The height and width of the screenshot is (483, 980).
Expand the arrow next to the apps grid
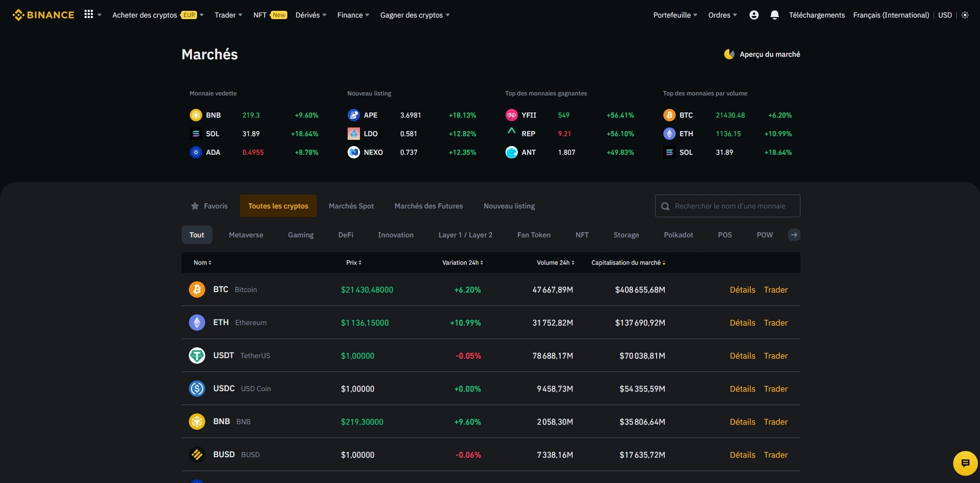pyautogui.click(x=100, y=15)
